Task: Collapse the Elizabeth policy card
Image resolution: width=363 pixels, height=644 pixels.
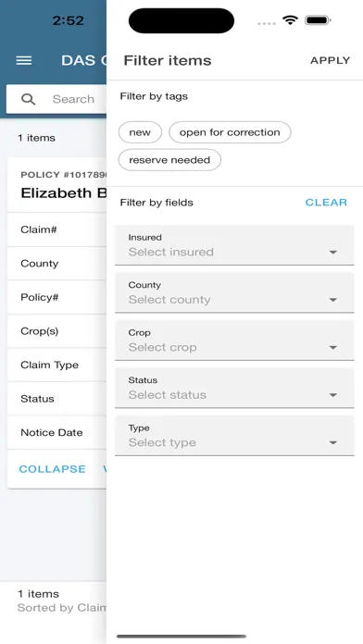Action: click(x=52, y=469)
